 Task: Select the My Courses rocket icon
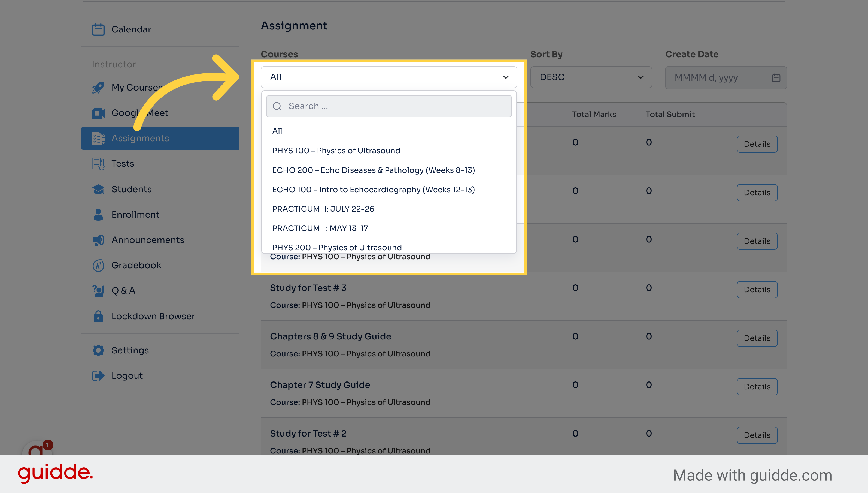pyautogui.click(x=97, y=87)
